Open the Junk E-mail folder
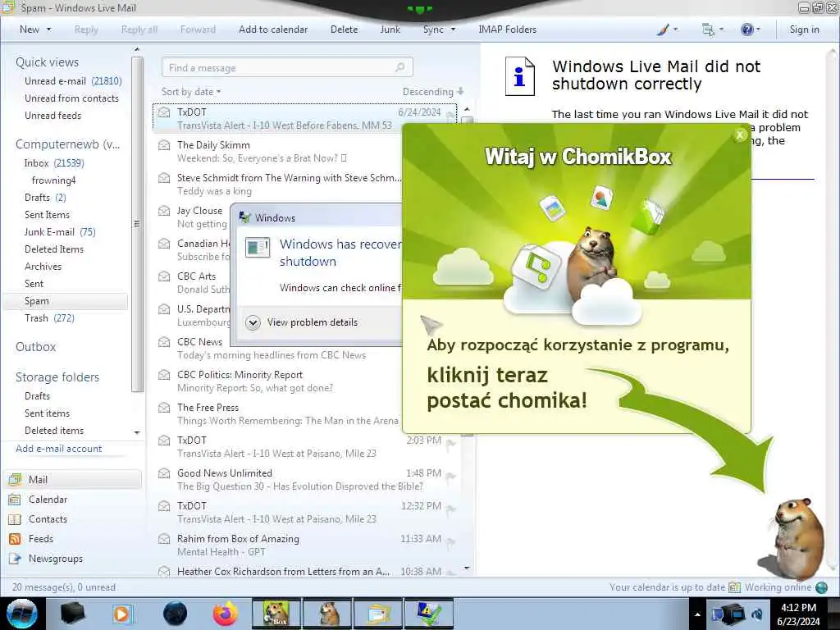Screen dimensions: 840x630 [x=59, y=232]
